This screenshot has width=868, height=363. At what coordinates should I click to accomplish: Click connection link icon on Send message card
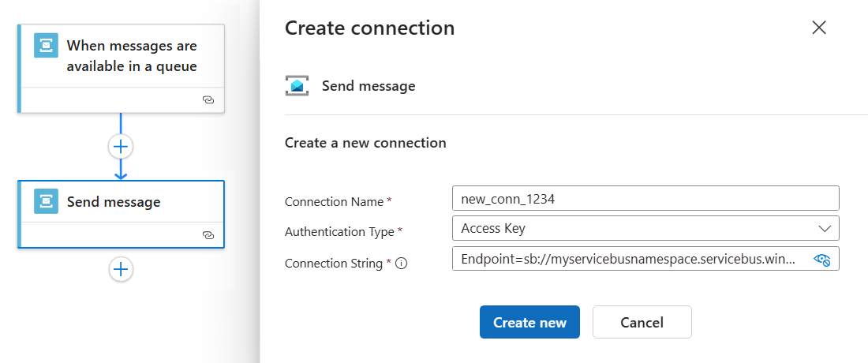click(x=208, y=235)
